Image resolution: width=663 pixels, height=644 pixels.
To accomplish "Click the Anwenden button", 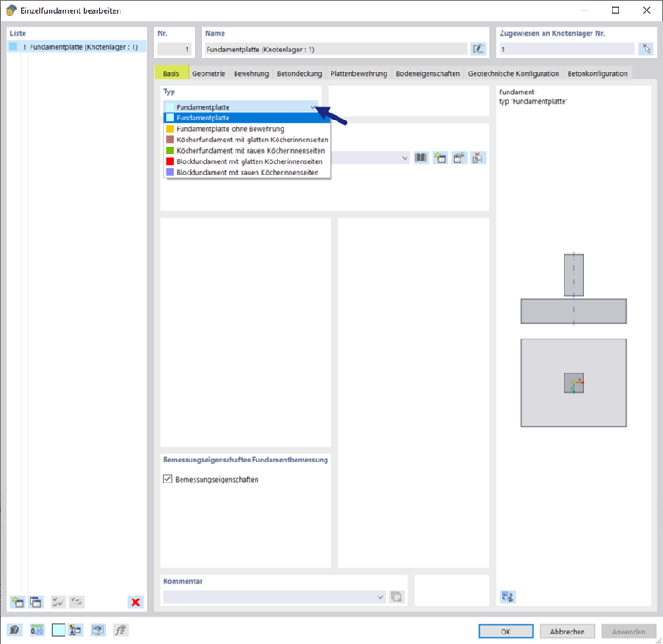I will 628,631.
